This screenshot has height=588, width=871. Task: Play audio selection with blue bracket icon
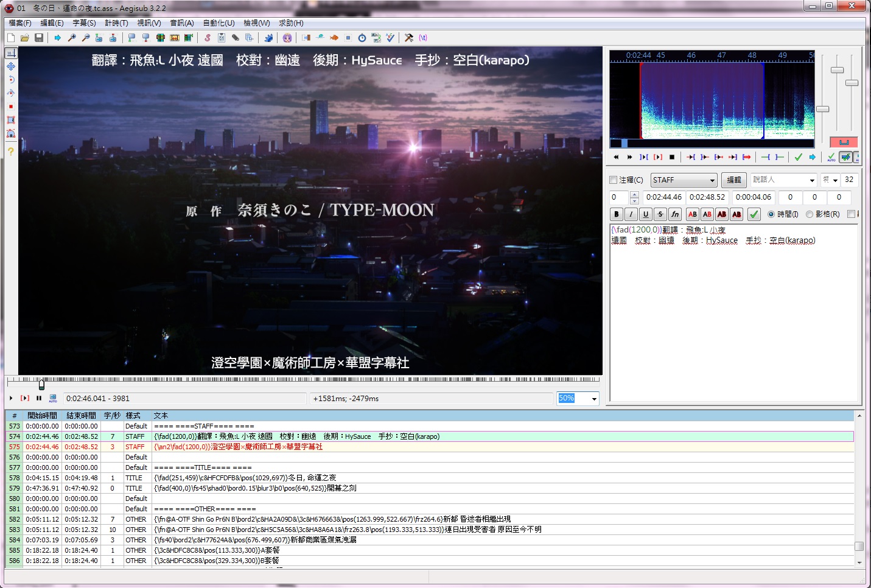pyautogui.click(x=644, y=157)
